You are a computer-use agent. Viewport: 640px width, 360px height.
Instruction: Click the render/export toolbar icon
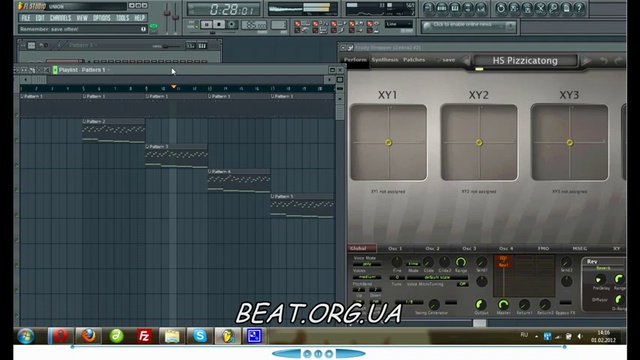(527, 8)
